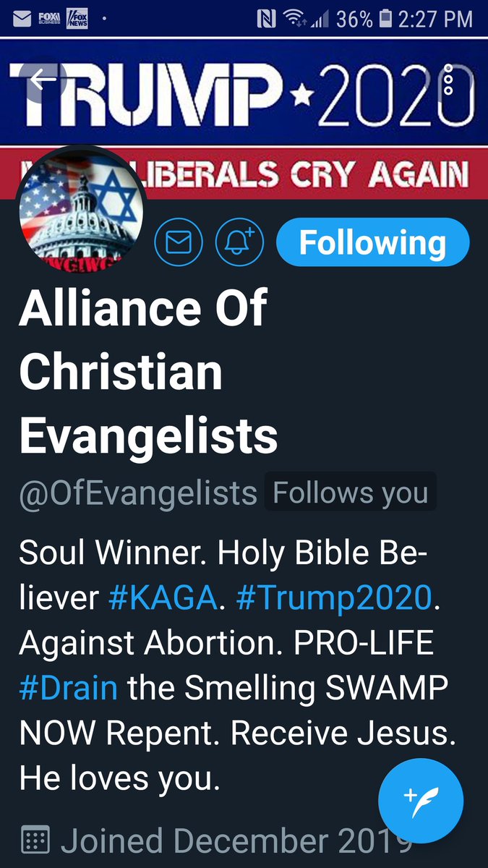The image size is (488, 868).
Task: Tap the Wi-Fi status icon
Action: pyautogui.click(x=295, y=19)
